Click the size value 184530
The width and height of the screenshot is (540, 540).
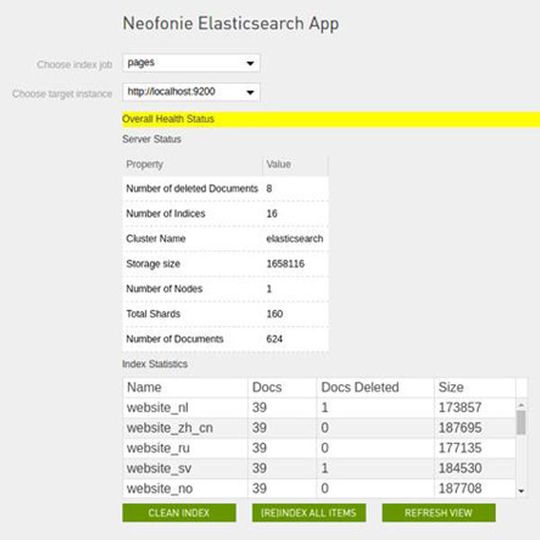460,468
